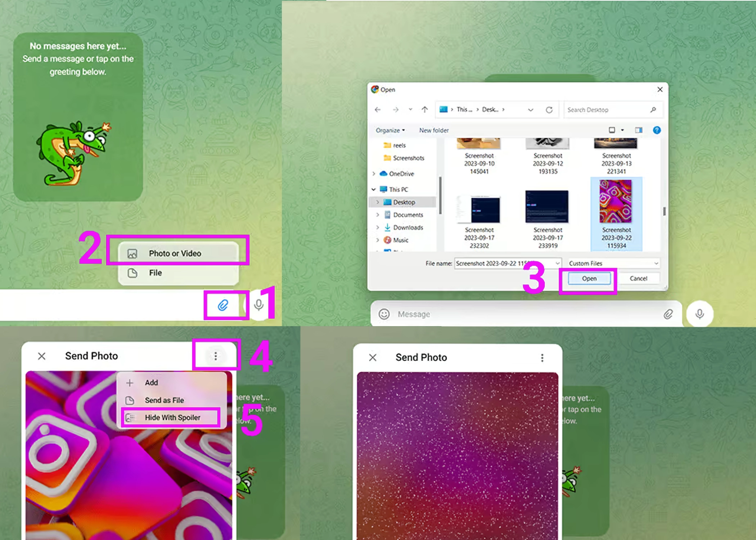Choose Send as File option
This screenshot has height=540, width=756.
tap(172, 400)
